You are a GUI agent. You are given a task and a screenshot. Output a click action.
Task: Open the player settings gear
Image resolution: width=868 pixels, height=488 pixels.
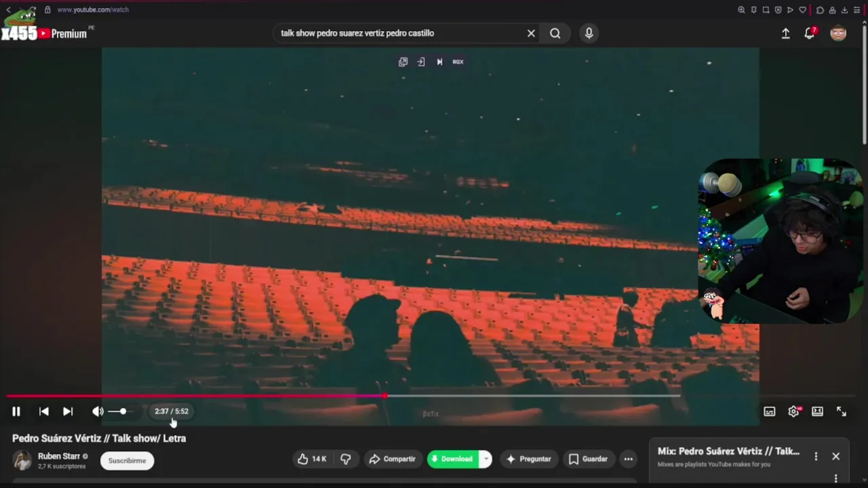click(x=793, y=411)
